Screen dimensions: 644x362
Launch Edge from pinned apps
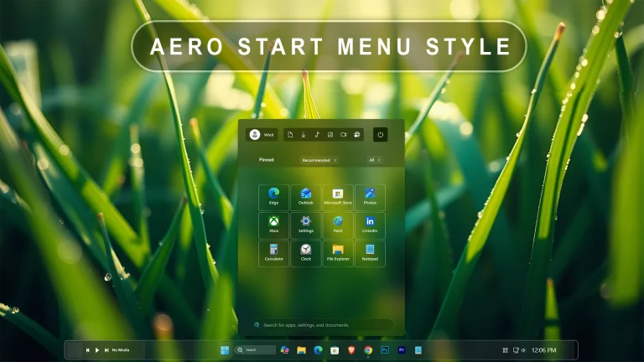[x=273, y=198]
